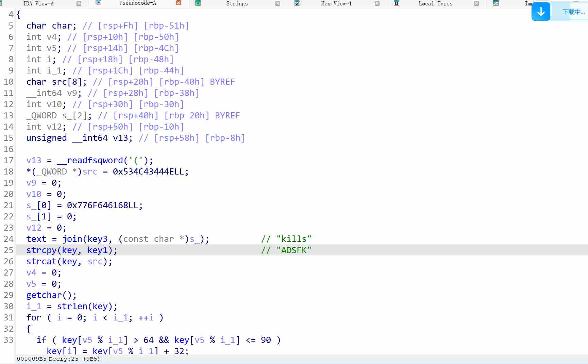Switch to the IDA View-A tab
This screenshot has width=588, height=364.
tap(38, 3)
